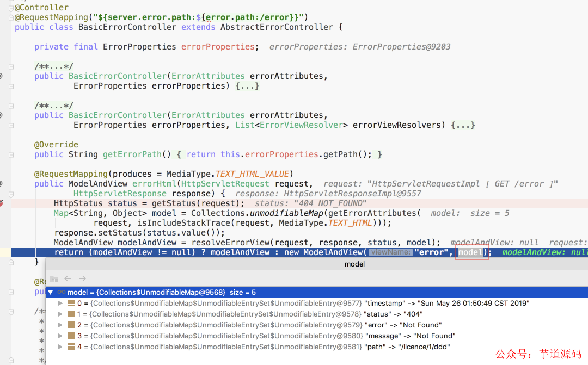Collapse the Javadoc block below the popup via the gutter
This screenshot has height=365, width=588.
[11, 312]
